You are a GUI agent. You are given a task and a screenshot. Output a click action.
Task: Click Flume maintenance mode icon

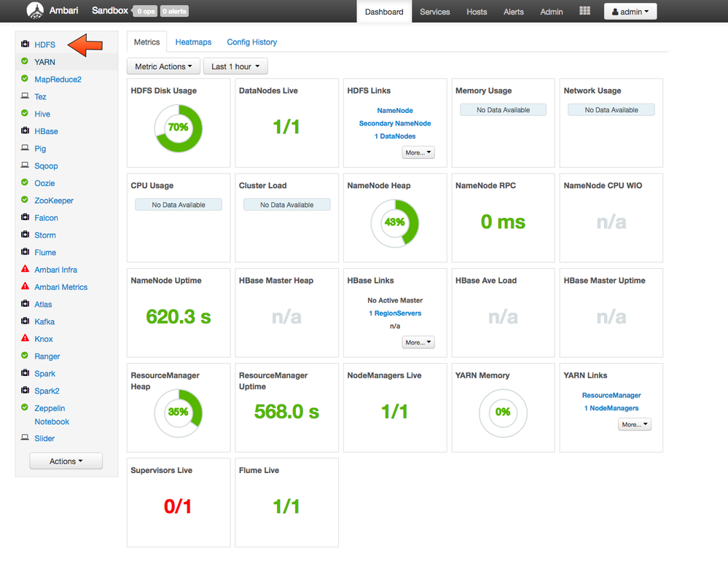25,251
